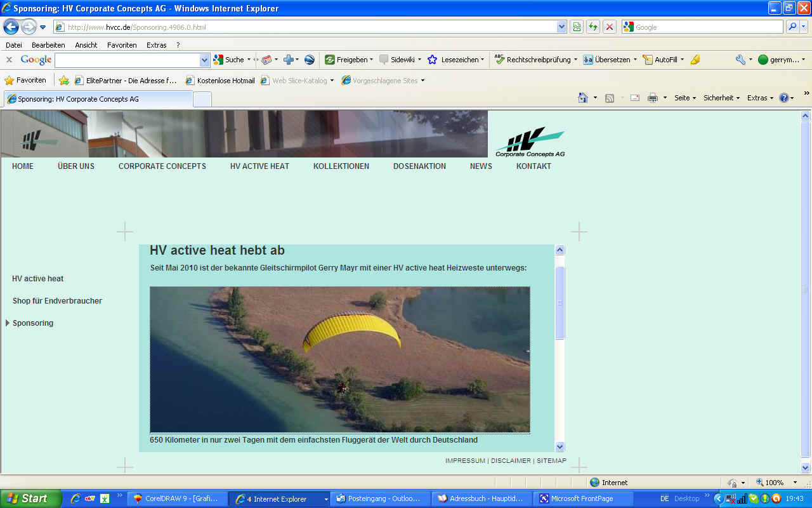Click content frame scroll down arrow
Image resolution: width=812 pixels, height=508 pixels.
[x=560, y=446]
